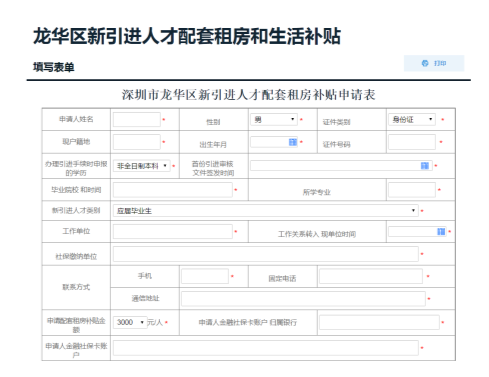Screen dimensions: 489x377
Task: Focus the 所学专业 input field
Action: pos(412,190)
